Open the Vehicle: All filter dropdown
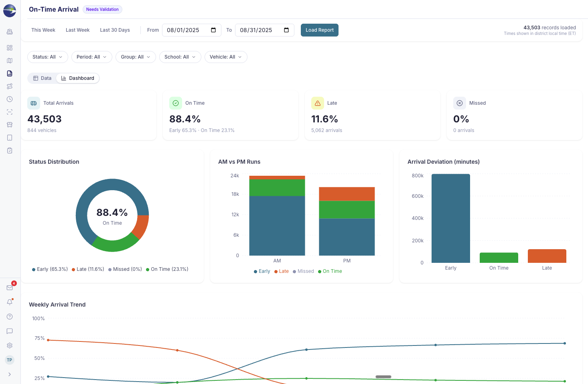This screenshot has width=588, height=384. [226, 57]
